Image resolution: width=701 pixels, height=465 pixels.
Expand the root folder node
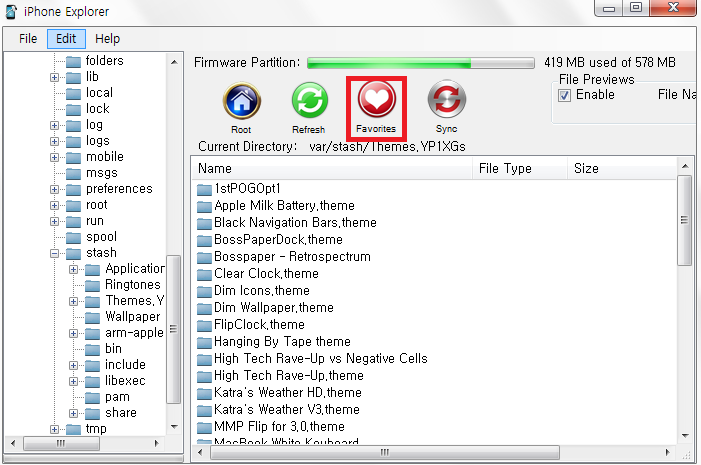(54, 206)
